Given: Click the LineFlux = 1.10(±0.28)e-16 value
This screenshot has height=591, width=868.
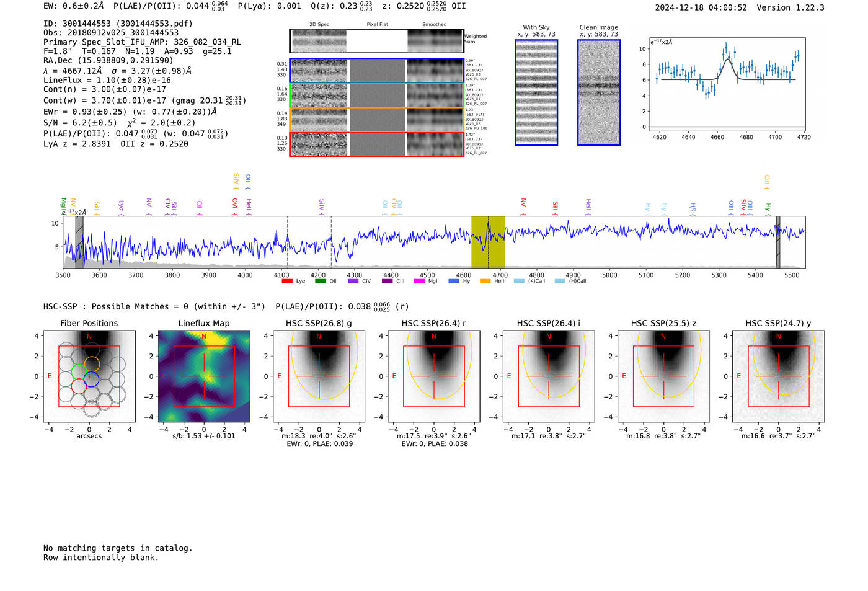Looking at the screenshot, I should tap(107, 80).
